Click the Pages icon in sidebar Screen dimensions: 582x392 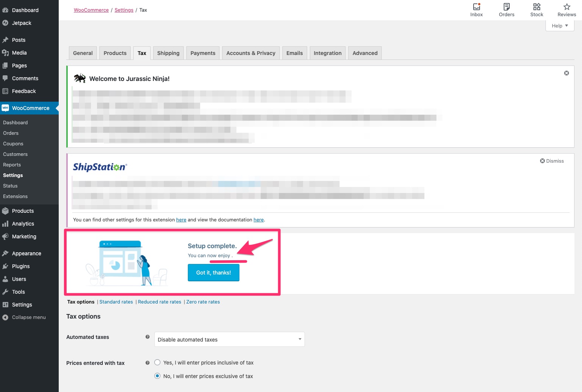5,66
